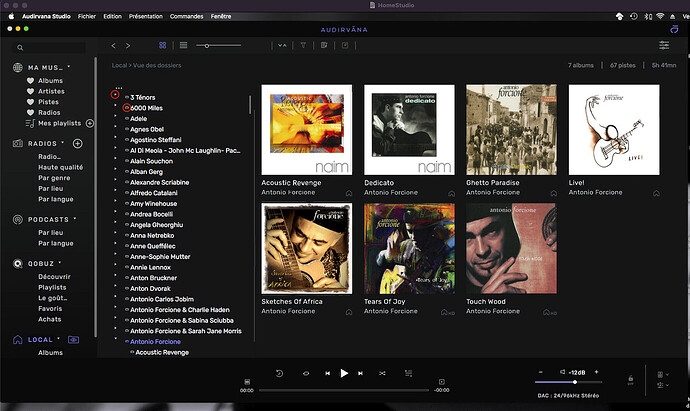
Task: Open the Edition menu
Action: 113,16
